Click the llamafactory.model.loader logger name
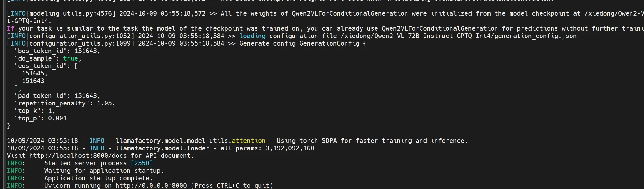The width and height of the screenshot is (644, 189). (x=162, y=148)
